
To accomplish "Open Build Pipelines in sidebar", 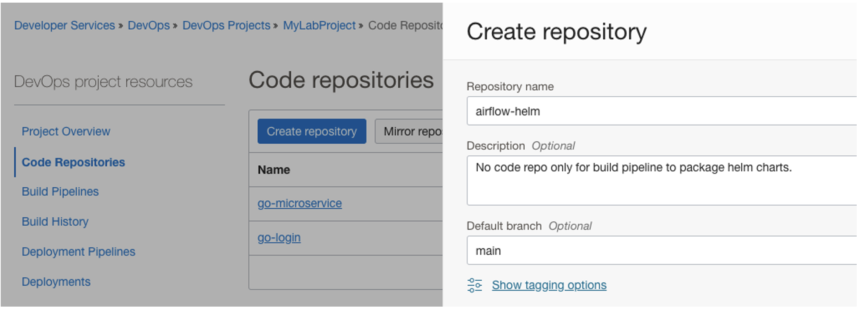I will click(60, 191).
